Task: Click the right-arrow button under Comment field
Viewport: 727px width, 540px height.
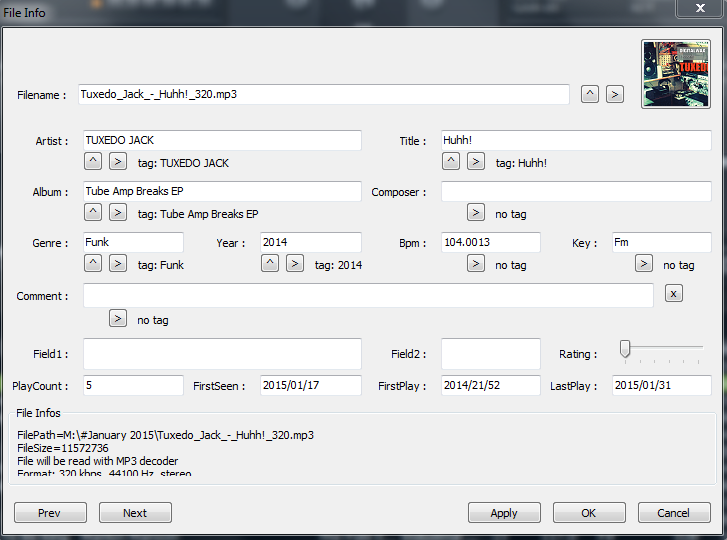Action: (118, 318)
